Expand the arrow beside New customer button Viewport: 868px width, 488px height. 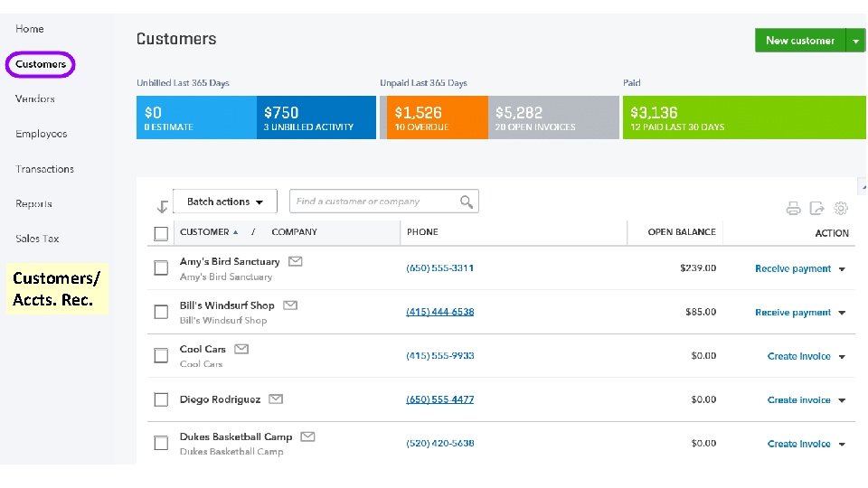coord(855,41)
